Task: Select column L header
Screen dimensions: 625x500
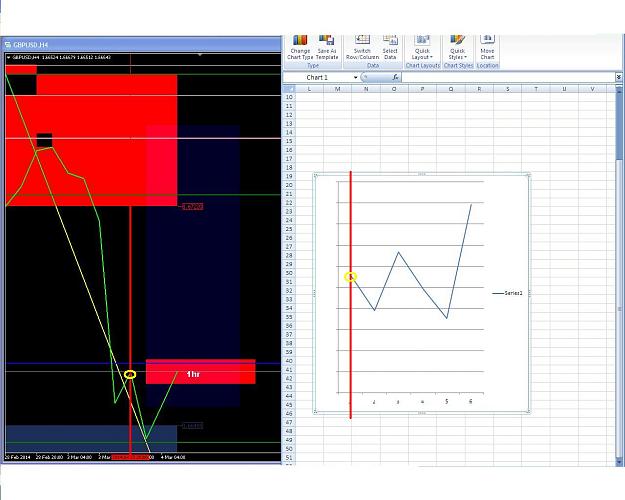Action: [x=309, y=89]
